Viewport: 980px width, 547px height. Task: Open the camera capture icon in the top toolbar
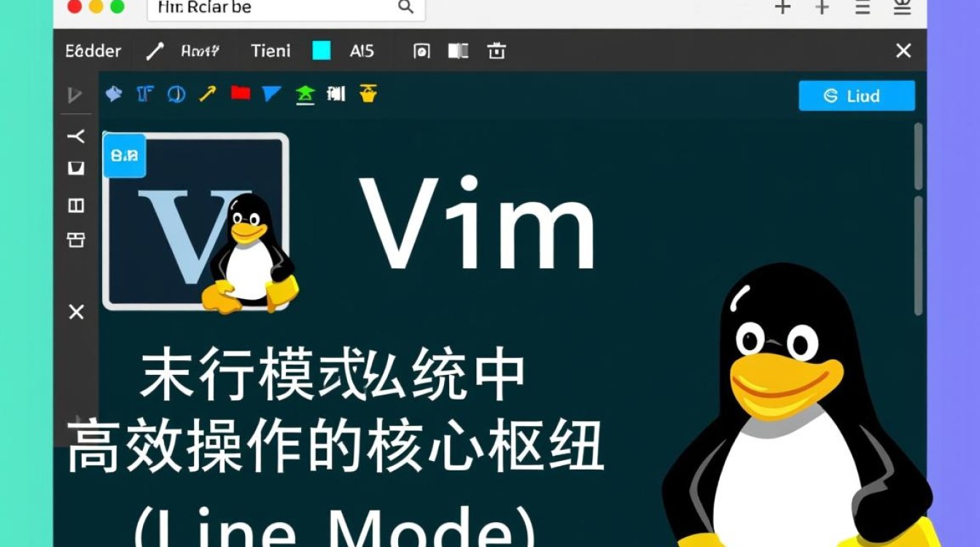click(x=421, y=51)
